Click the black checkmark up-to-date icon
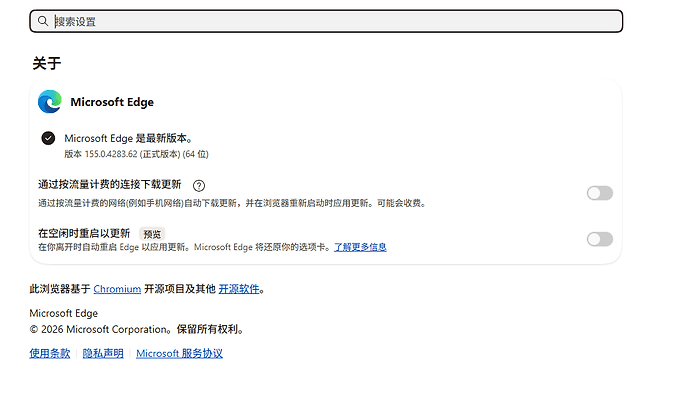690x419 pixels. [x=48, y=138]
